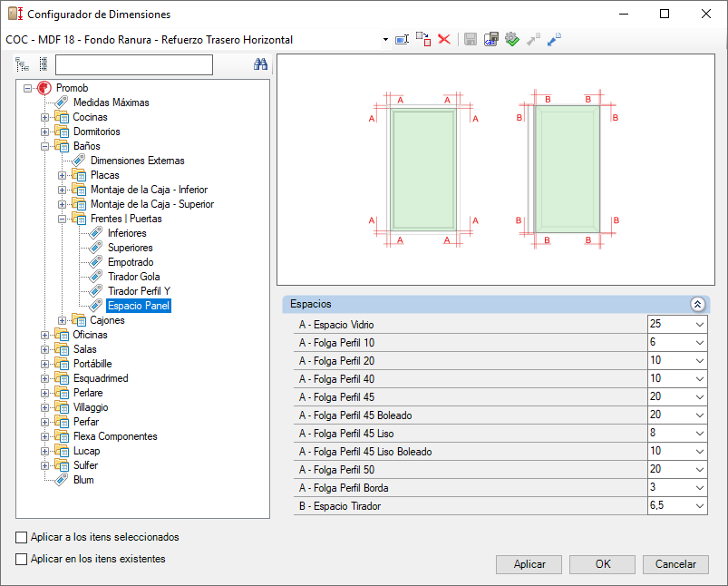Open A - Espacio Vidrio value dropdown
Viewport: 728px width, 586px height.
tap(700, 325)
